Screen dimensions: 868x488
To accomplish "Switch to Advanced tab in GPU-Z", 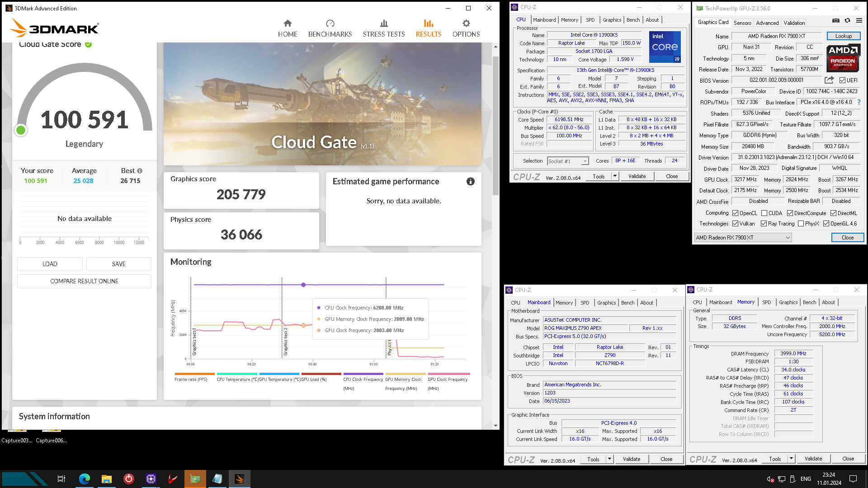I will (x=767, y=23).
